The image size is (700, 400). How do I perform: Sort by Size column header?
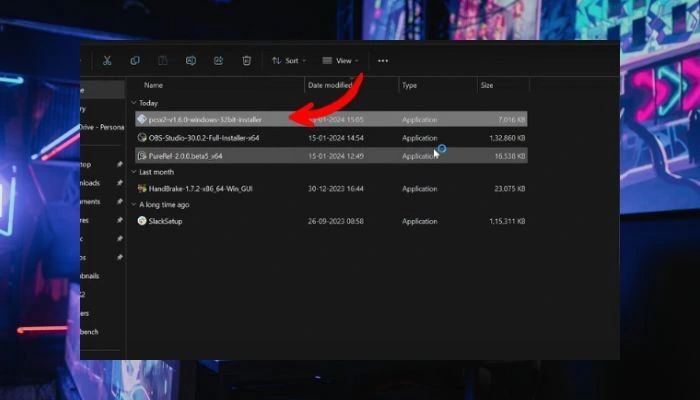tap(487, 85)
